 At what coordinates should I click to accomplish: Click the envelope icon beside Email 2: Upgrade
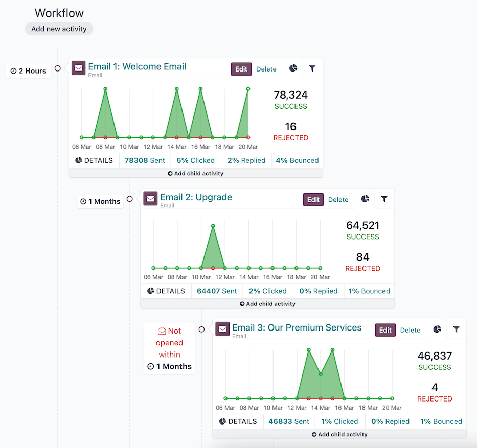pos(150,199)
